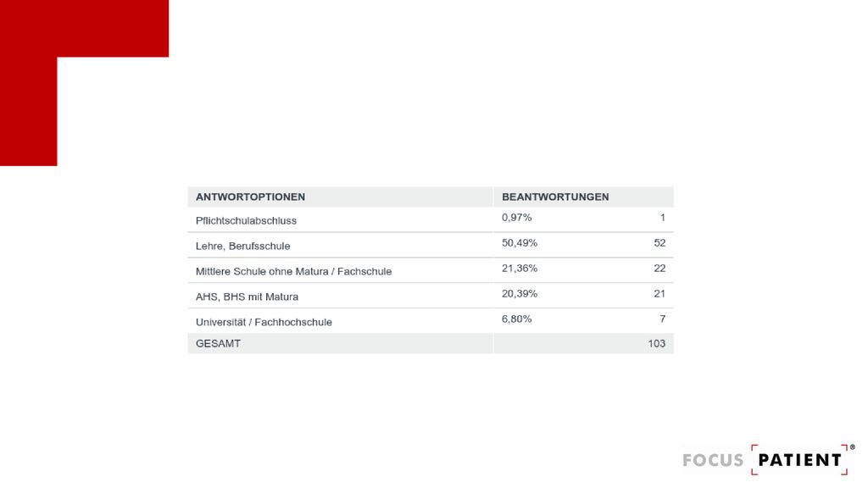This screenshot has width=868, height=488.
Task: Click the word PATIENT in bracketed logo
Action: pyautogui.click(x=800, y=460)
